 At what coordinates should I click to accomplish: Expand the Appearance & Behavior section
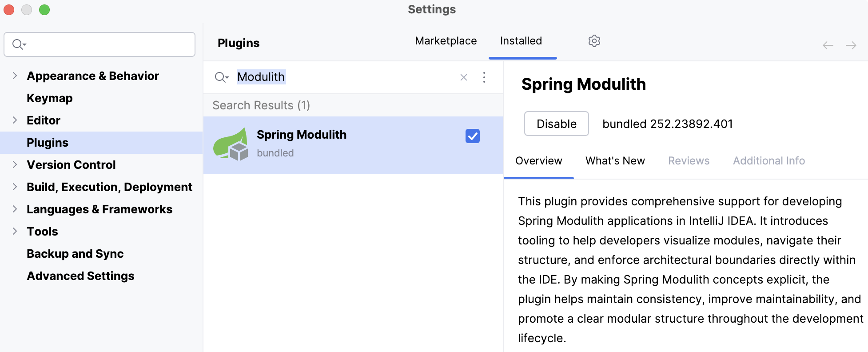14,76
